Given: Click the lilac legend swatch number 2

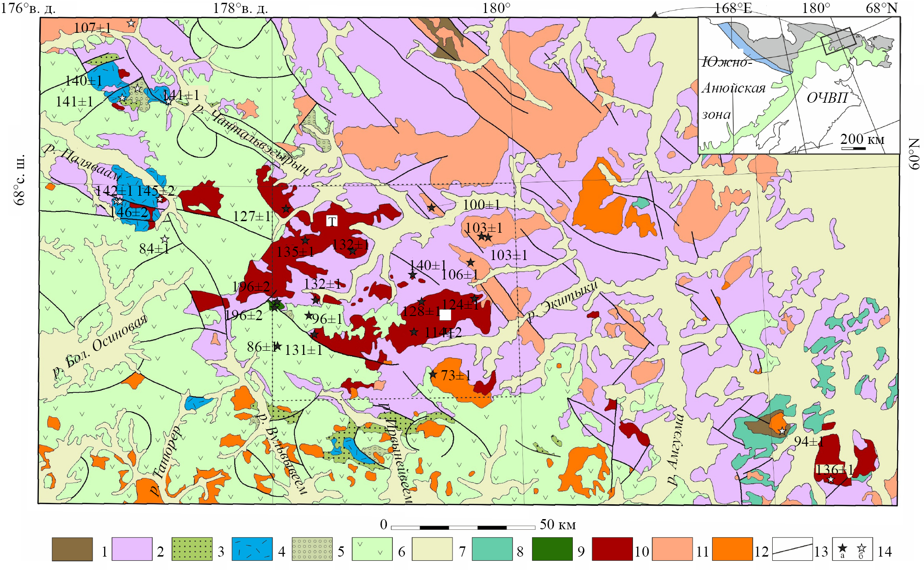Looking at the screenshot, I should [132, 549].
